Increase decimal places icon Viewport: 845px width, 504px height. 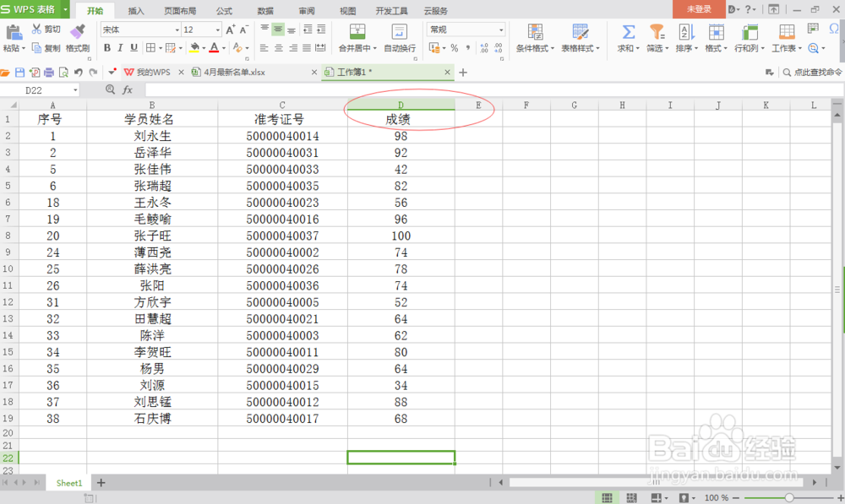point(484,48)
